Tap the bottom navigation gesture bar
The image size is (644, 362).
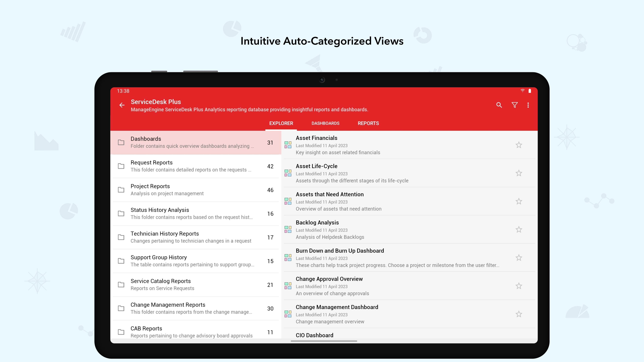point(324,341)
